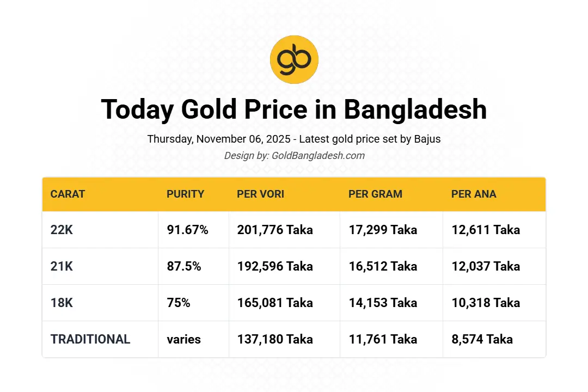Image resolution: width=588 pixels, height=392 pixels.
Task: Click the 16,512 Taka per gram price
Action: (x=383, y=266)
